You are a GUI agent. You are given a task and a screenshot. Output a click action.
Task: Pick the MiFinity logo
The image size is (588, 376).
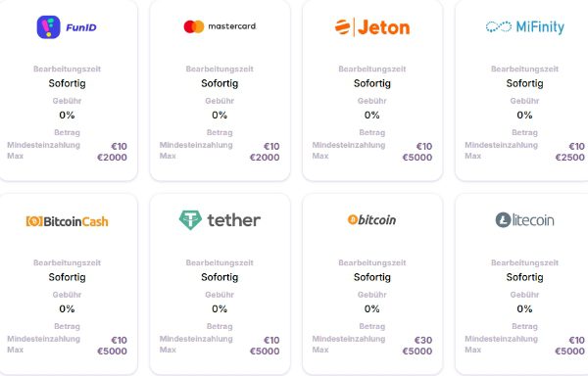click(524, 27)
